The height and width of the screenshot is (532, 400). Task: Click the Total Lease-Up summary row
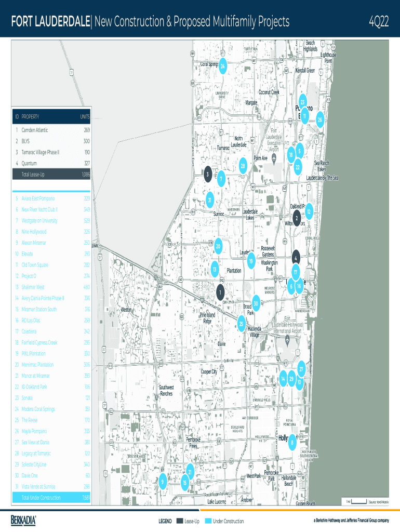click(52, 175)
